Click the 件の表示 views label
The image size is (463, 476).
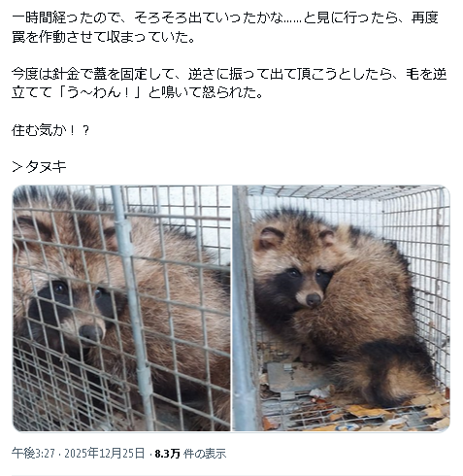tap(205, 454)
